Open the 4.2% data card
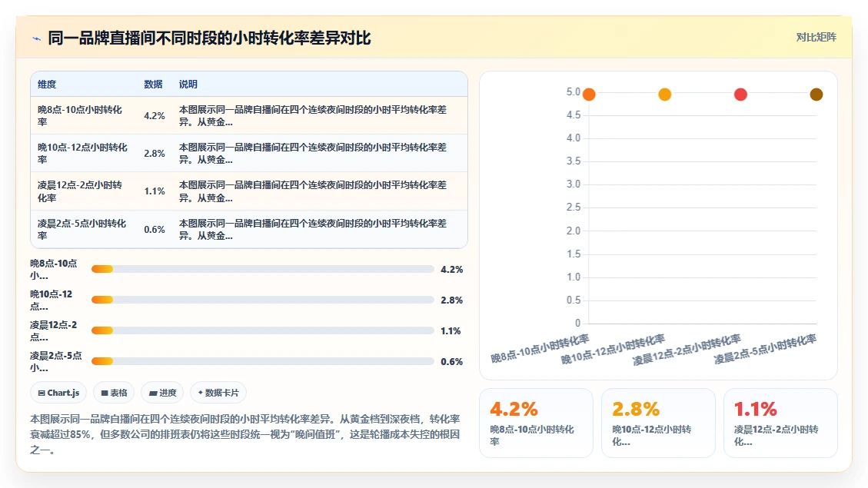 (x=536, y=423)
